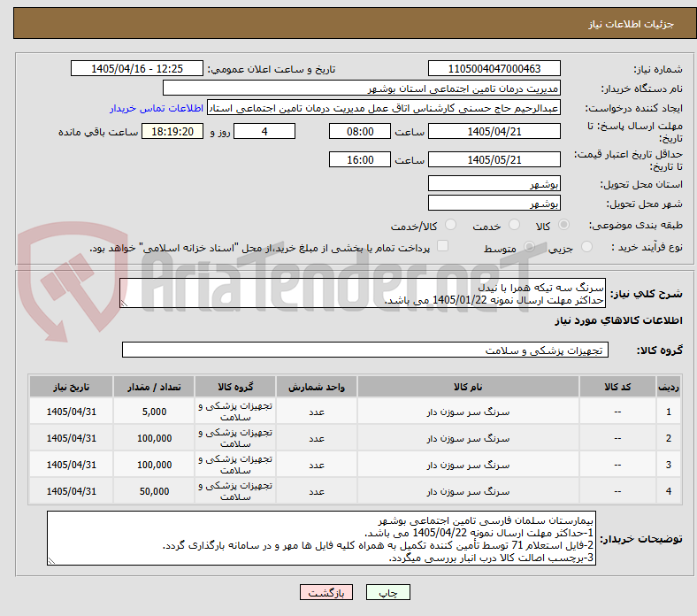Click the شهر محل تحویل field بوشهر
Image resolution: width=697 pixels, height=616 pixels.
494,203
